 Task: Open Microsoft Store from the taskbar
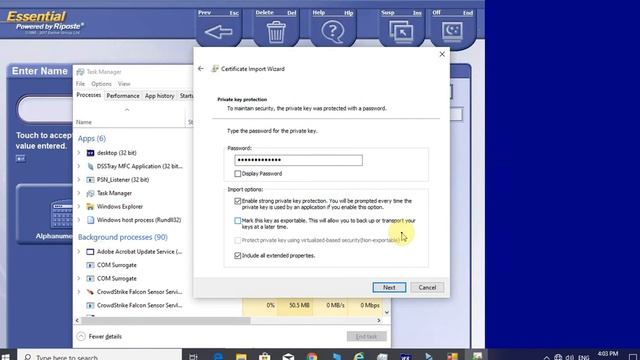click(265, 356)
